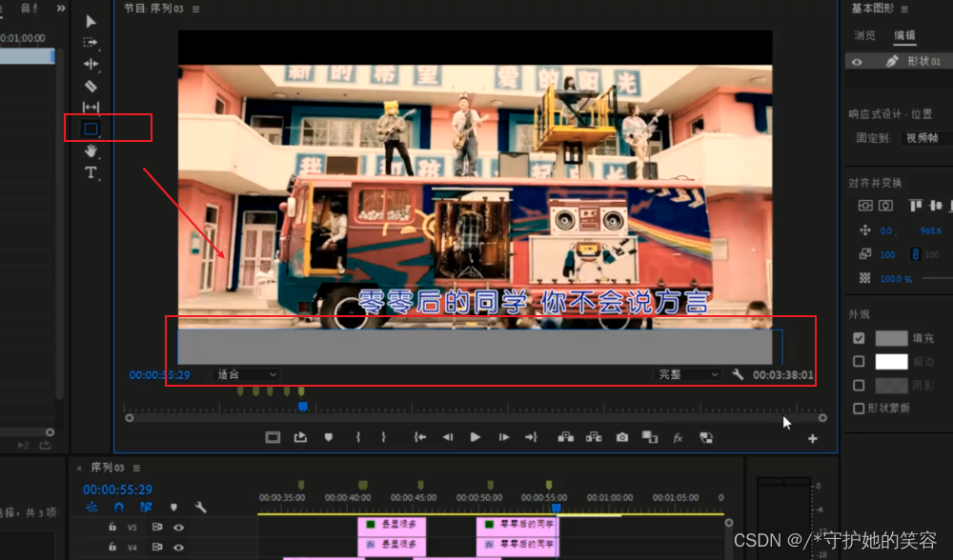Open the 适合 zoom level dropdown

246,374
